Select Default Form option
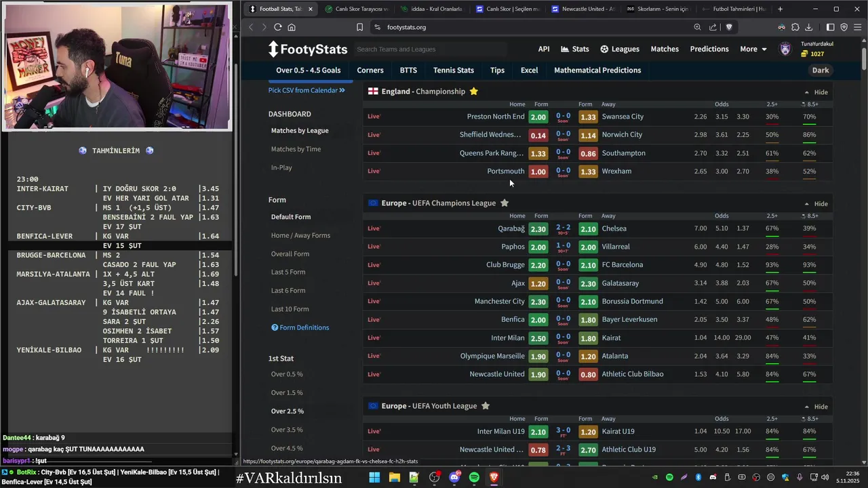This screenshot has width=868, height=488. tap(291, 217)
